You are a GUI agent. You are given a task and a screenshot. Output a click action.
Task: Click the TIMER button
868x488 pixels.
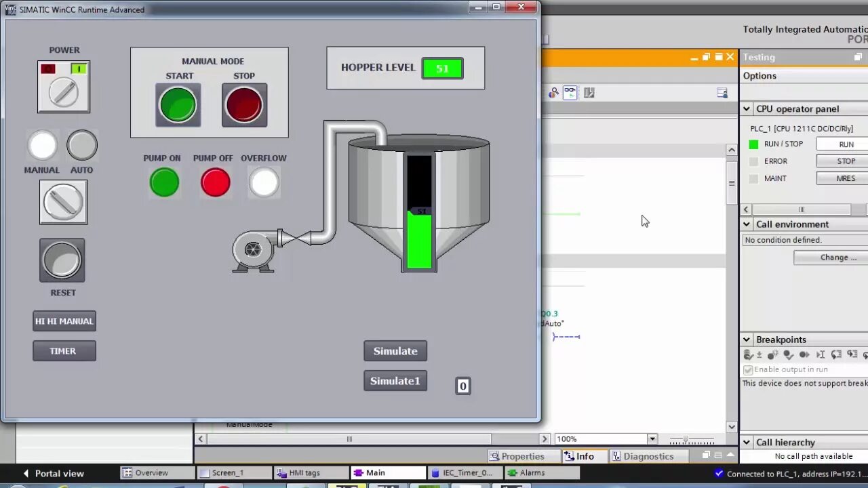(x=64, y=351)
